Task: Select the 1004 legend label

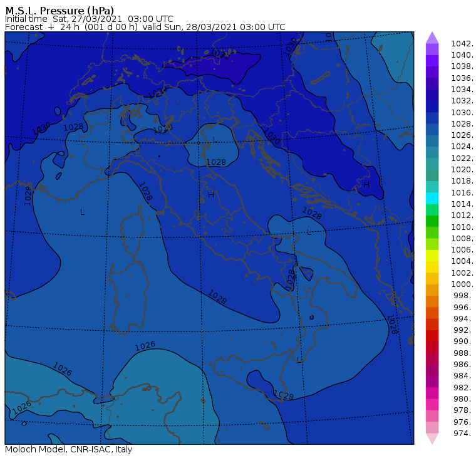Action: click(x=462, y=261)
